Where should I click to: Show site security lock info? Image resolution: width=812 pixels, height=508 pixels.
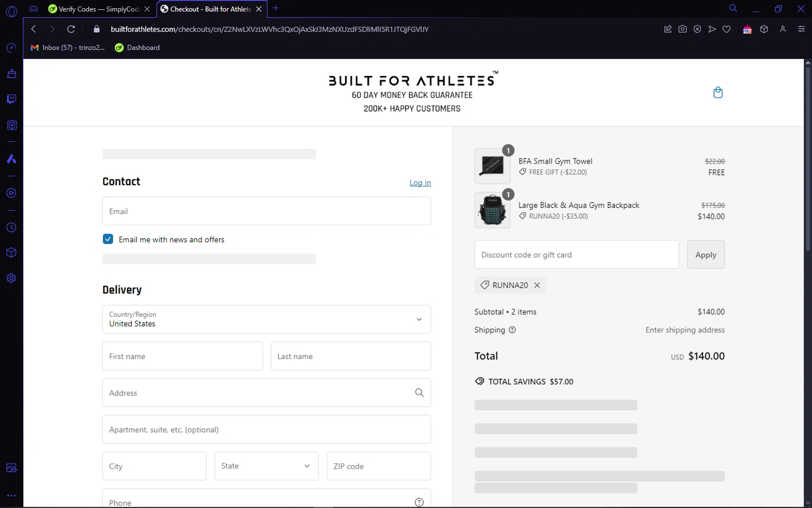pos(97,29)
